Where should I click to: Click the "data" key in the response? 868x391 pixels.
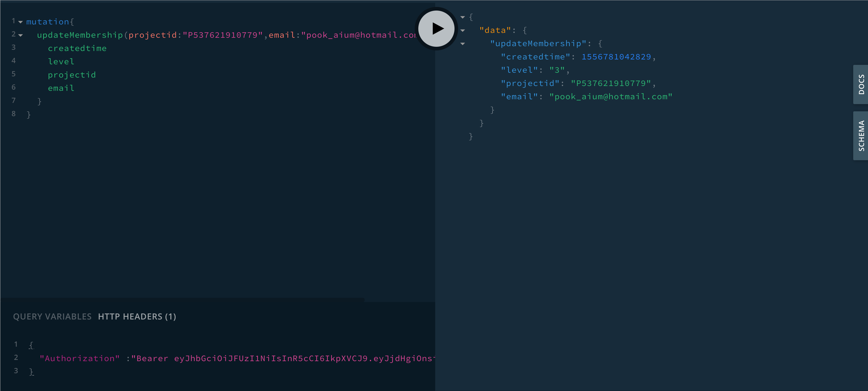tap(495, 30)
